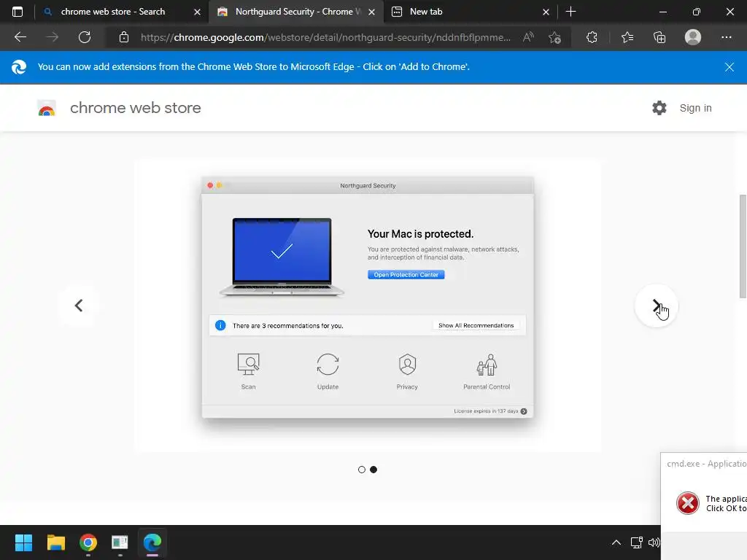The image size is (747, 560).
Task: Add this page to favorites
Action: 554,37
